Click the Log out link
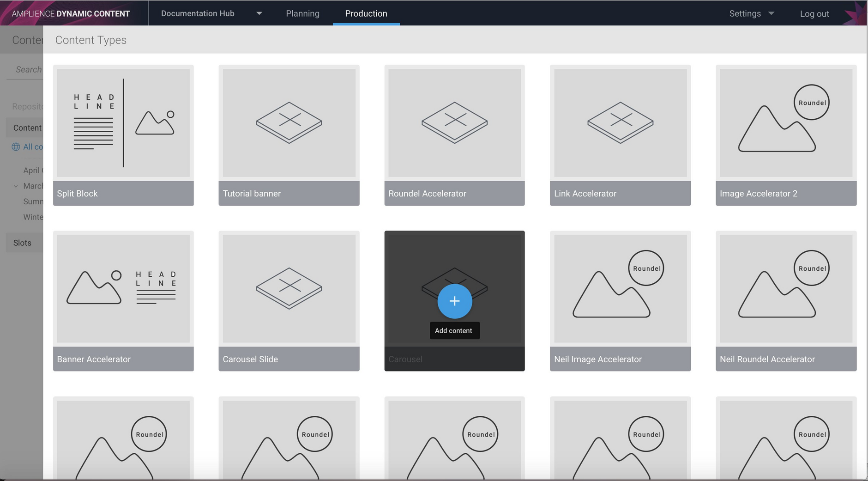Screen dimensions: 868x481 point(814,14)
